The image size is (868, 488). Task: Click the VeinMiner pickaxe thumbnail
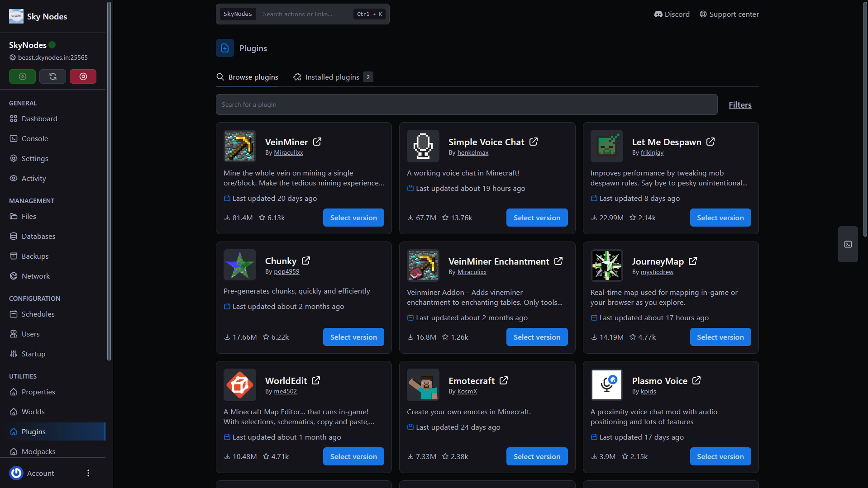click(x=240, y=146)
